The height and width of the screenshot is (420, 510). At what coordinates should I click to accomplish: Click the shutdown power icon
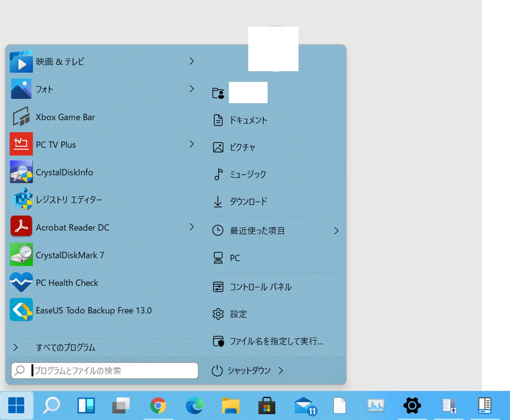click(x=217, y=371)
